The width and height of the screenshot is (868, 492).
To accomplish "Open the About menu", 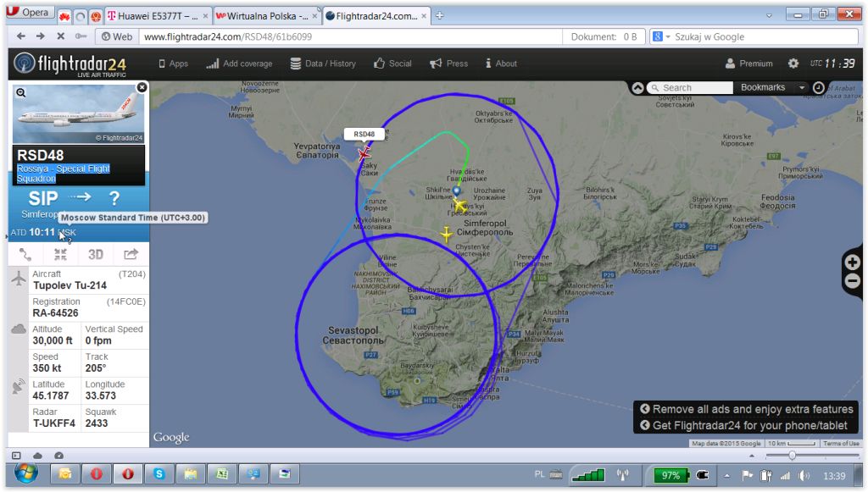I will (501, 64).
